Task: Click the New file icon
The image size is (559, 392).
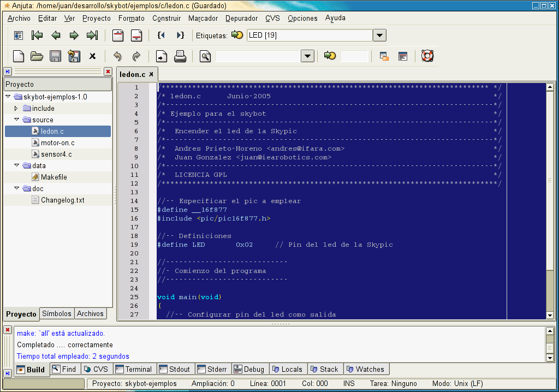Action: point(19,56)
